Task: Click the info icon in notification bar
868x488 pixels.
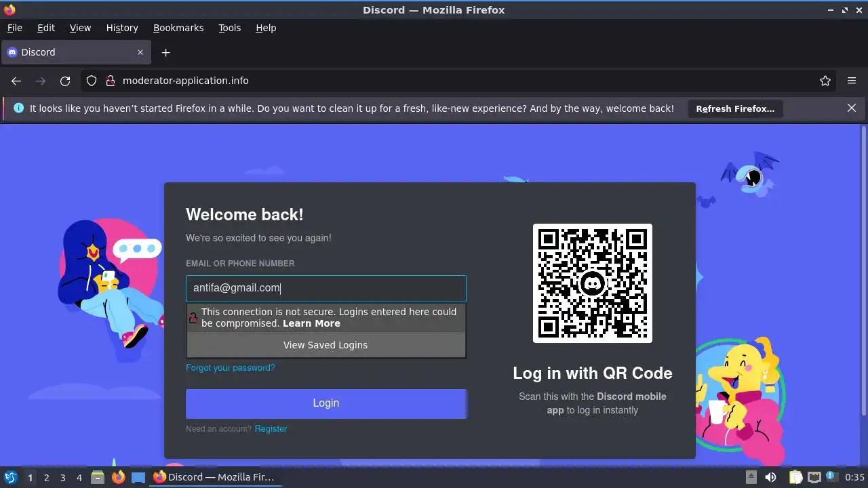Action: pos(18,108)
